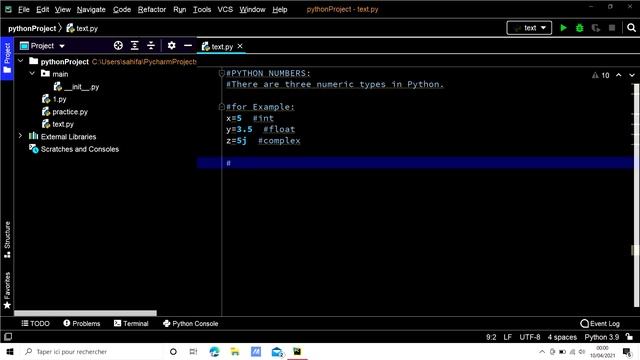Viewport: 640px width, 360px height.
Task: Change line separator LF in status bar
Action: (x=507, y=337)
